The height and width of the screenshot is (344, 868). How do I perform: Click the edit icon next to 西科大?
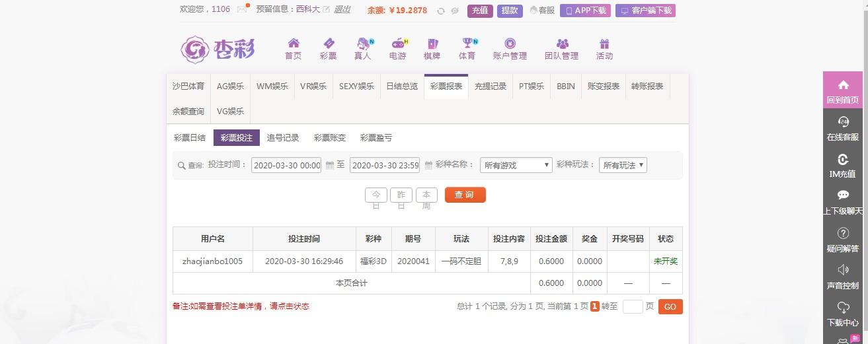point(326,9)
